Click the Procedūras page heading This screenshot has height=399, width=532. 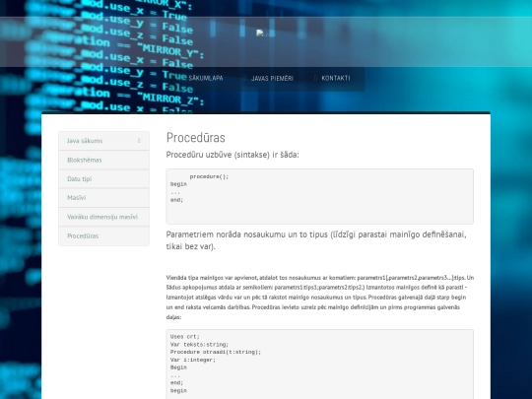(x=196, y=137)
